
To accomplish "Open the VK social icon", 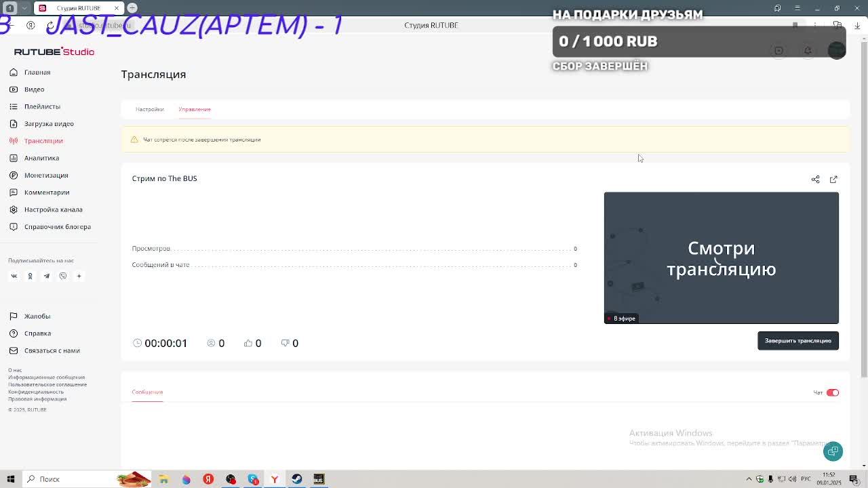I will point(14,276).
